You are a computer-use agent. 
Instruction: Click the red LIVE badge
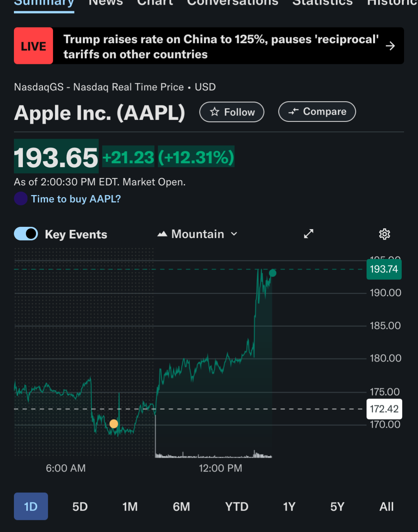tap(34, 46)
